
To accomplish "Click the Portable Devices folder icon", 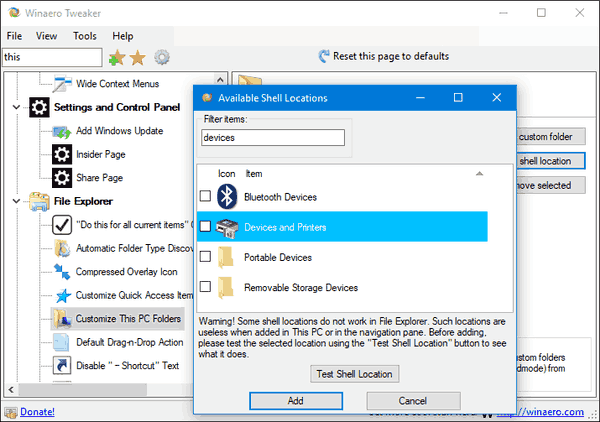I will 226,257.
